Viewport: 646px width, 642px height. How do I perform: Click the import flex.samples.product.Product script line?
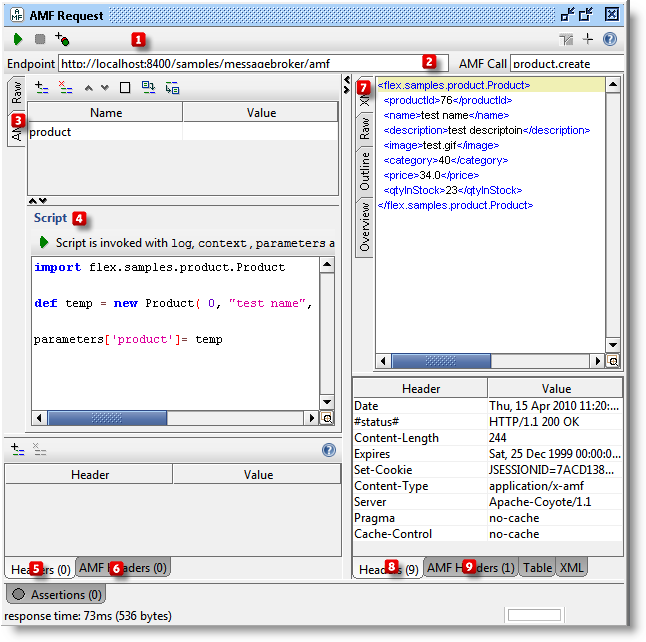160,267
